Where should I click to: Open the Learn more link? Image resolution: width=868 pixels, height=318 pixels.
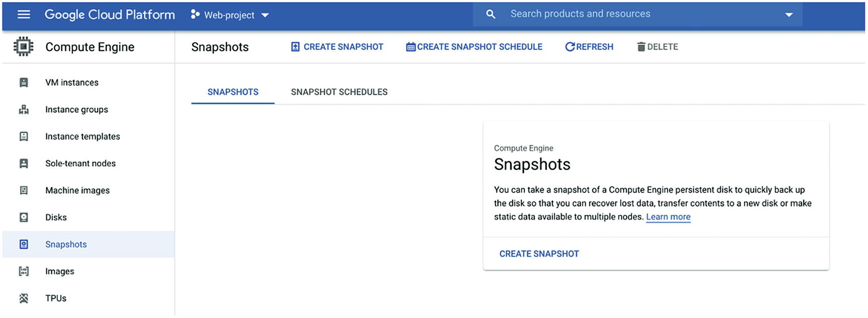click(x=668, y=217)
